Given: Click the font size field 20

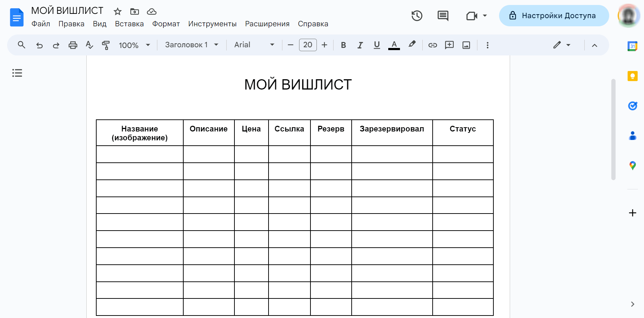Looking at the screenshot, I should tap(308, 45).
